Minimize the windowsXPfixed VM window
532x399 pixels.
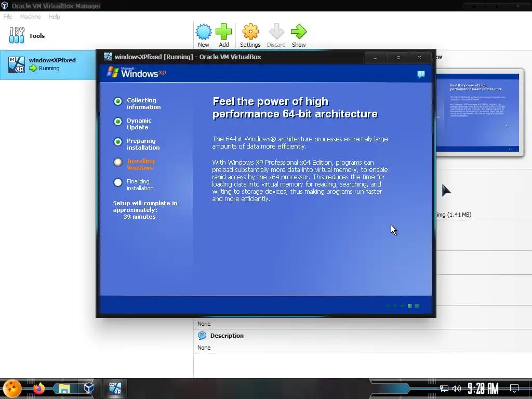pyautogui.click(x=375, y=58)
